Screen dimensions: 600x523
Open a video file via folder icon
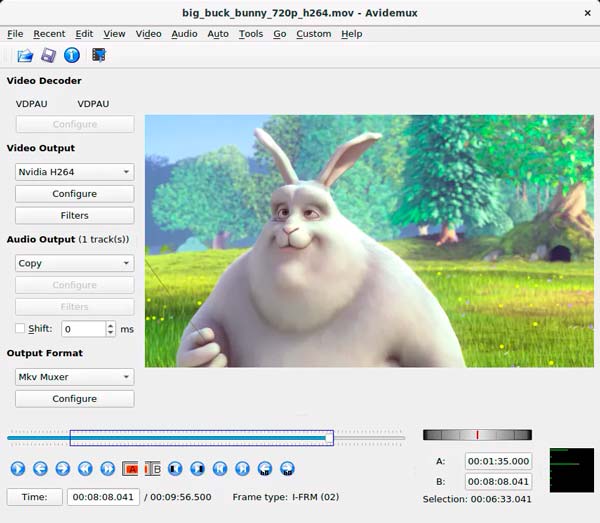25,56
